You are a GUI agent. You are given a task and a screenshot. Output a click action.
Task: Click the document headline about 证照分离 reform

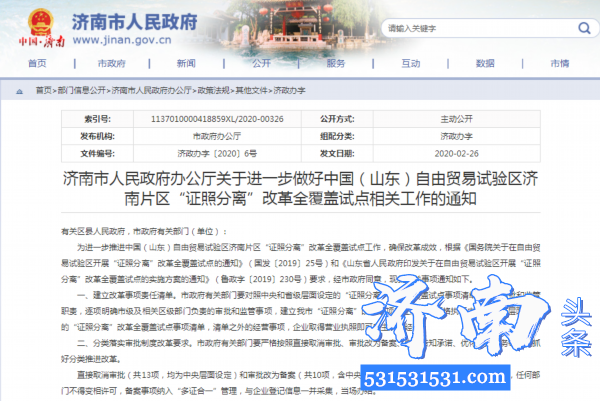[300, 189]
